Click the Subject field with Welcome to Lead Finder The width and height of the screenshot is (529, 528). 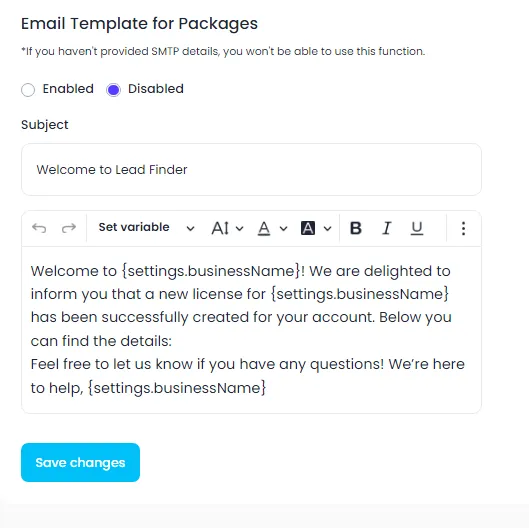(251, 169)
